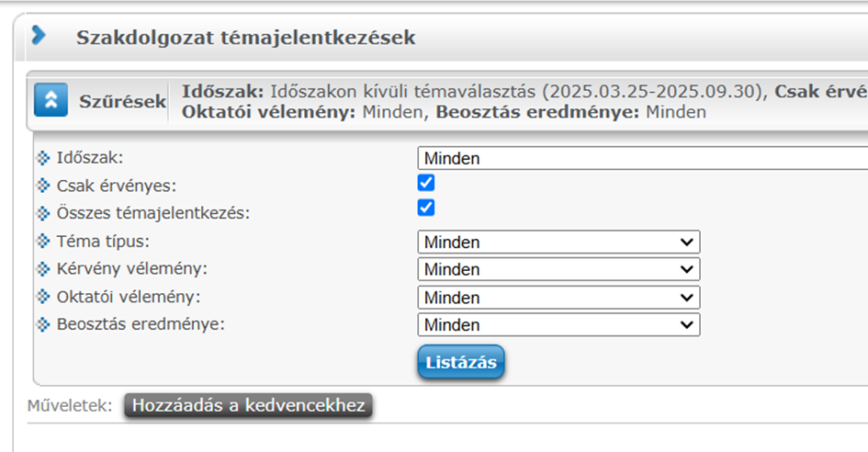Click the diamond icon beside Téma típus
The width and height of the screenshot is (868, 452).
coord(43,242)
